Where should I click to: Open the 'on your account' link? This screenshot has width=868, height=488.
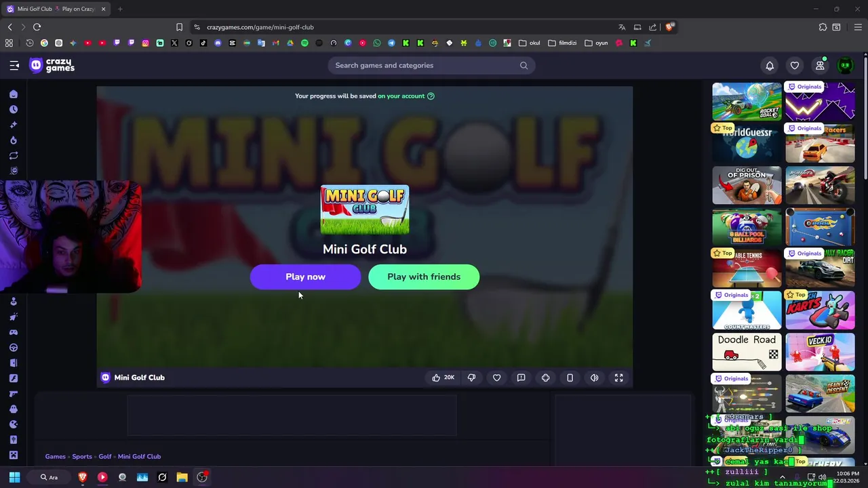pyautogui.click(x=401, y=96)
